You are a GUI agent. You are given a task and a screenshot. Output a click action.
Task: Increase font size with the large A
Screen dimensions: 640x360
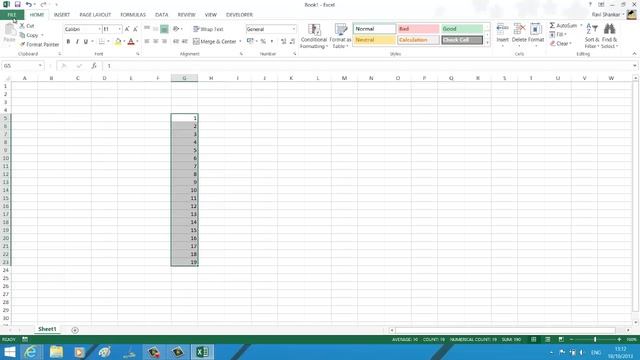click(x=127, y=29)
